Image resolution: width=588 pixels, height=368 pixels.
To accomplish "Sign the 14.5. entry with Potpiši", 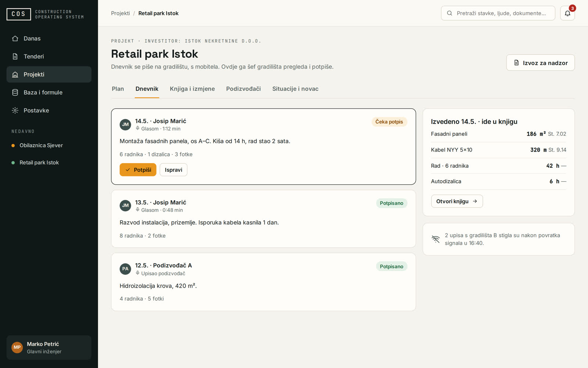I will pyautogui.click(x=138, y=170).
